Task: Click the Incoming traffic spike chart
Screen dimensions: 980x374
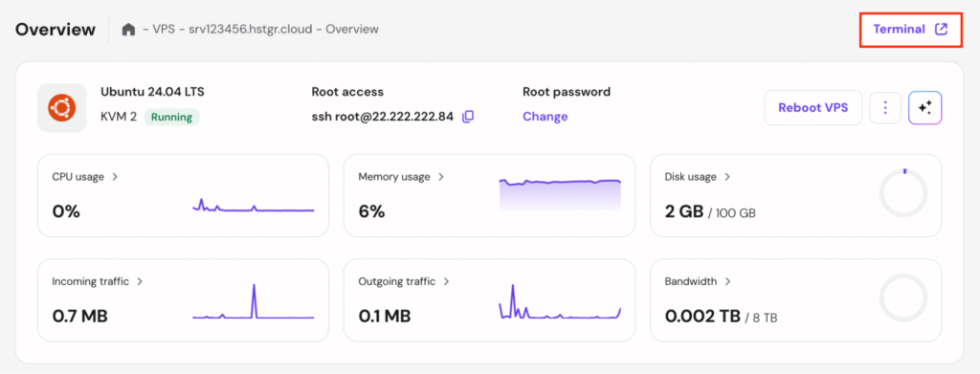Action: 253,301
